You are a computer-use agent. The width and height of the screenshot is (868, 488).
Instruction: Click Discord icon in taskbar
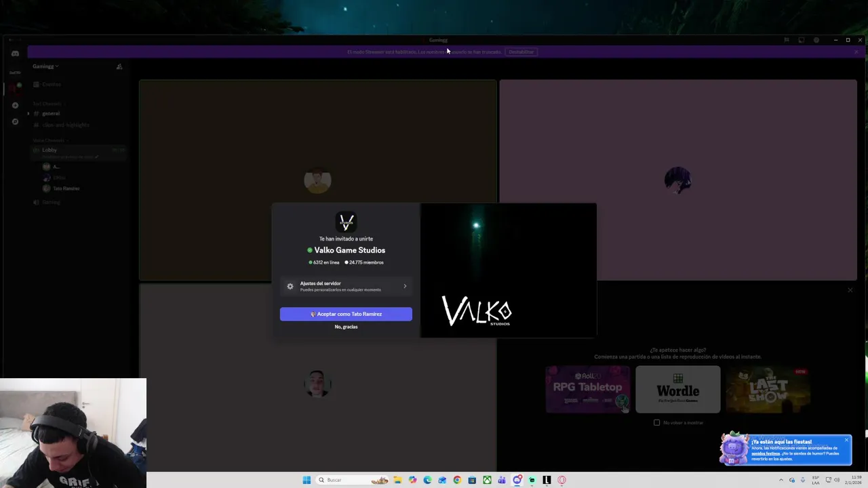[x=517, y=480]
